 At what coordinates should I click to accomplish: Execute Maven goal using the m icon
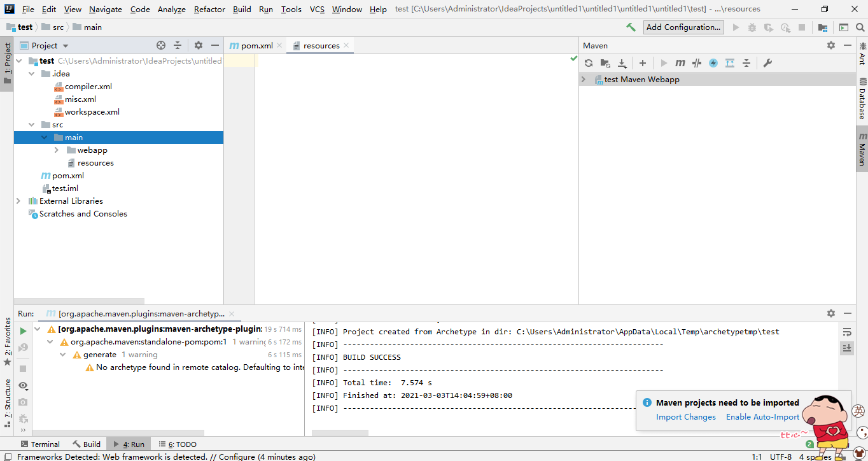click(x=680, y=63)
